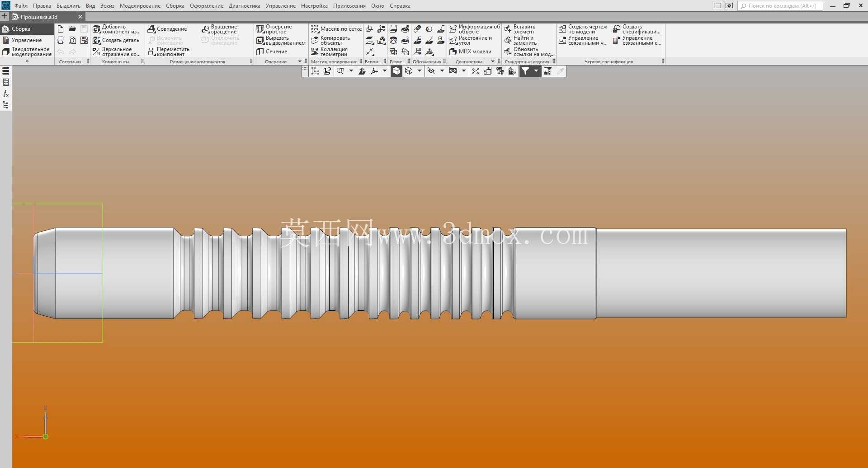Click Создать деталь tool
Image resolution: width=868 pixels, height=468 pixels.
pos(116,40)
